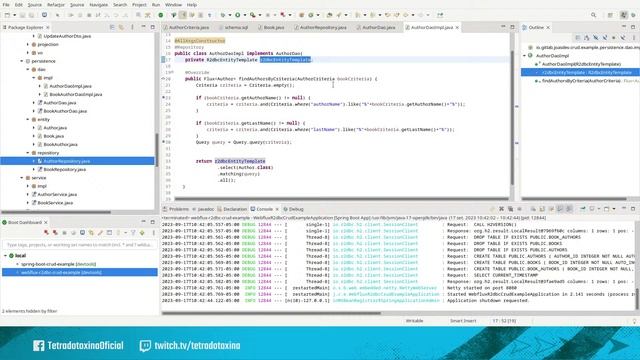Open the New file dropdown arrow
Image resolution: width=640 pixels, height=360 pixels.
pyautogui.click(x=14, y=15)
